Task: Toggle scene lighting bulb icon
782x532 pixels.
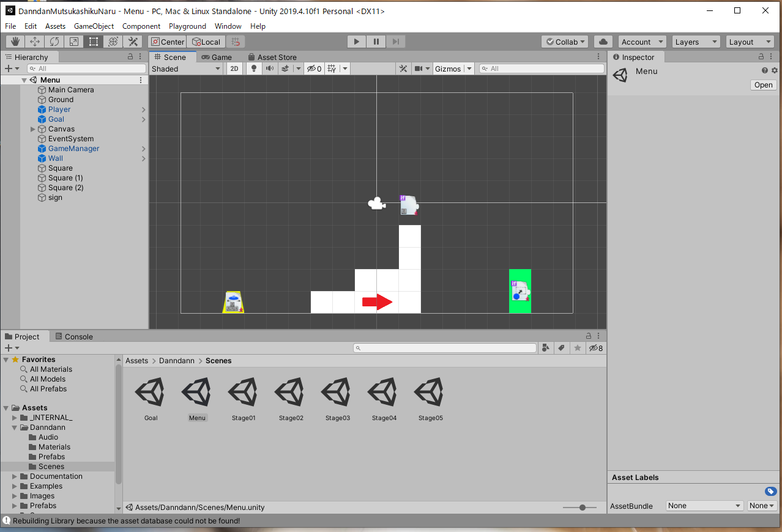Action: (254, 68)
